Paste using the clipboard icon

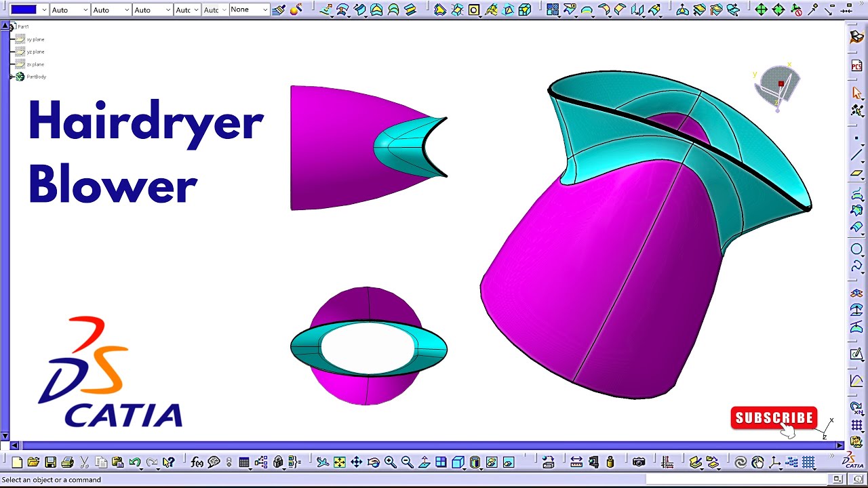(x=118, y=462)
